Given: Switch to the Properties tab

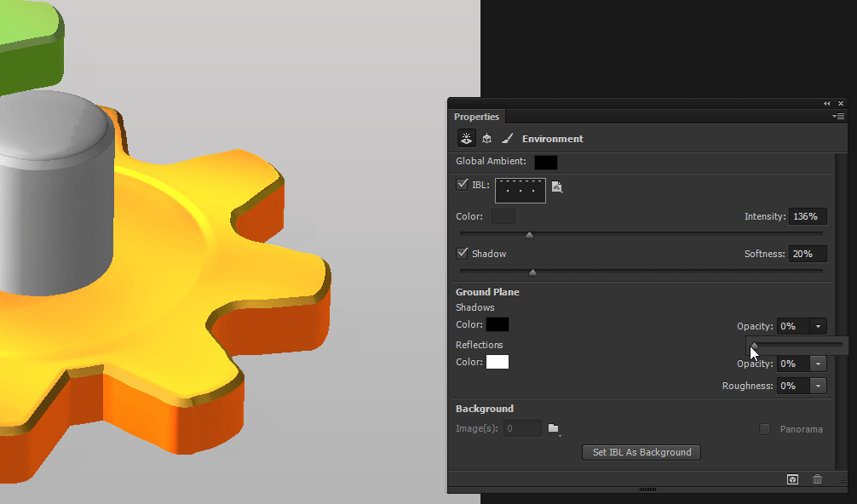Looking at the screenshot, I should click(x=476, y=117).
